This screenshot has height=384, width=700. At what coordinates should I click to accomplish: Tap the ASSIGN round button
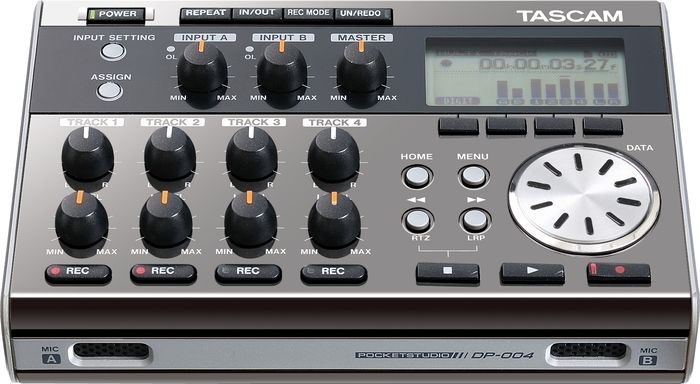coord(109,91)
